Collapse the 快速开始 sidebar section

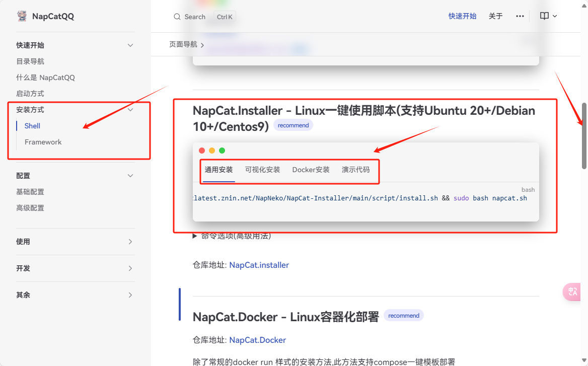[x=130, y=45]
